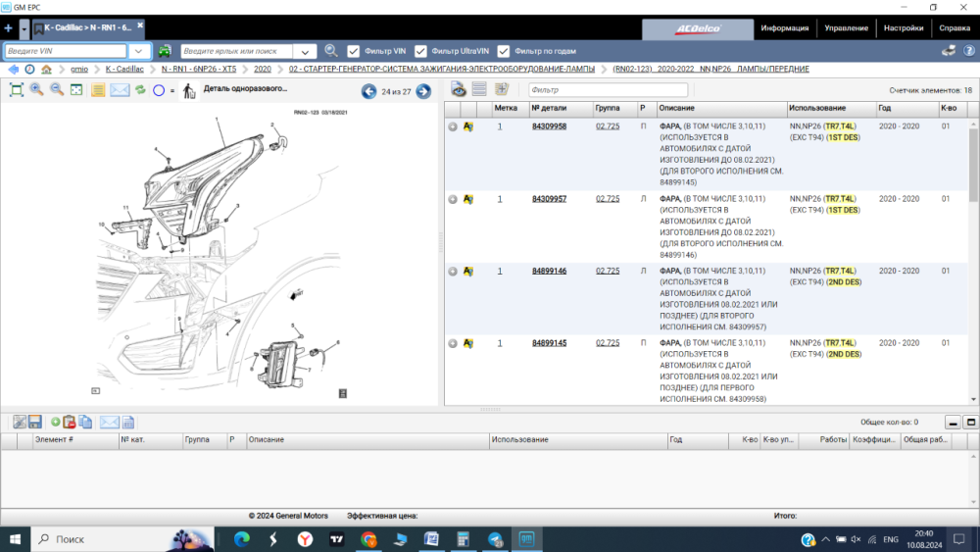
Task: Click the green car VIN search icon
Action: click(x=165, y=51)
